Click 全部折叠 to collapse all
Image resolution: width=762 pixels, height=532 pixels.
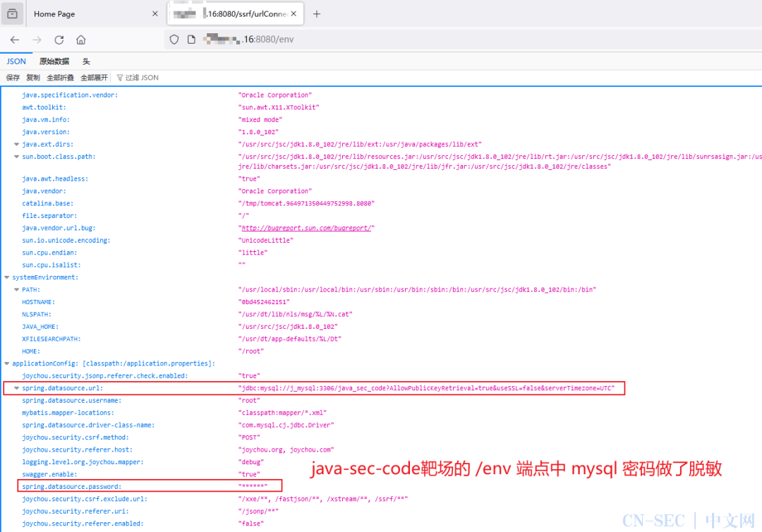[60, 78]
